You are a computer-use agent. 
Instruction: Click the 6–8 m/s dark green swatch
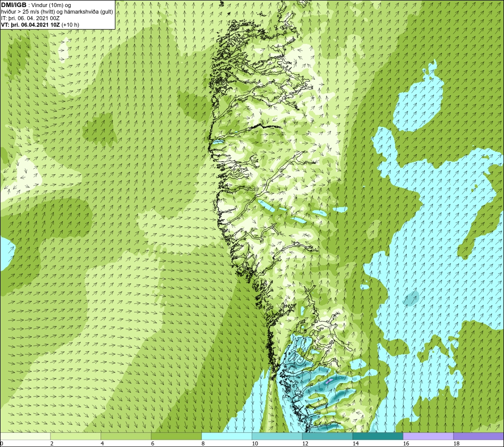click(176, 436)
